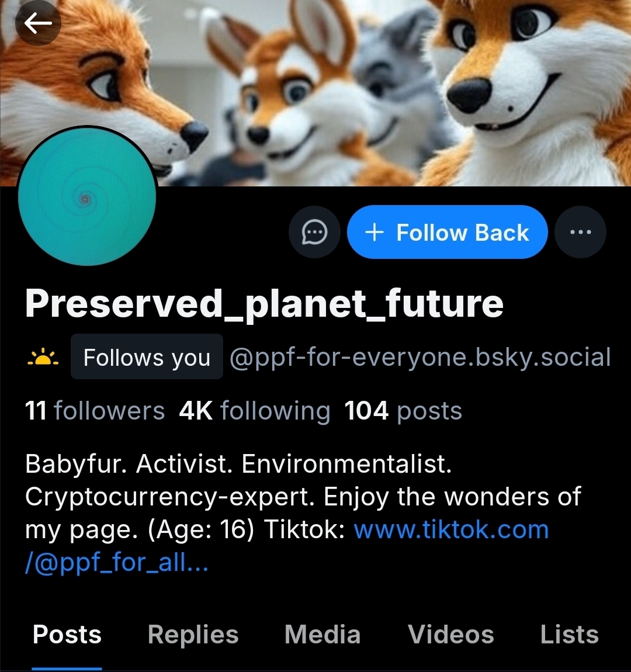
Task: Show the Media tab
Action: pos(323,635)
